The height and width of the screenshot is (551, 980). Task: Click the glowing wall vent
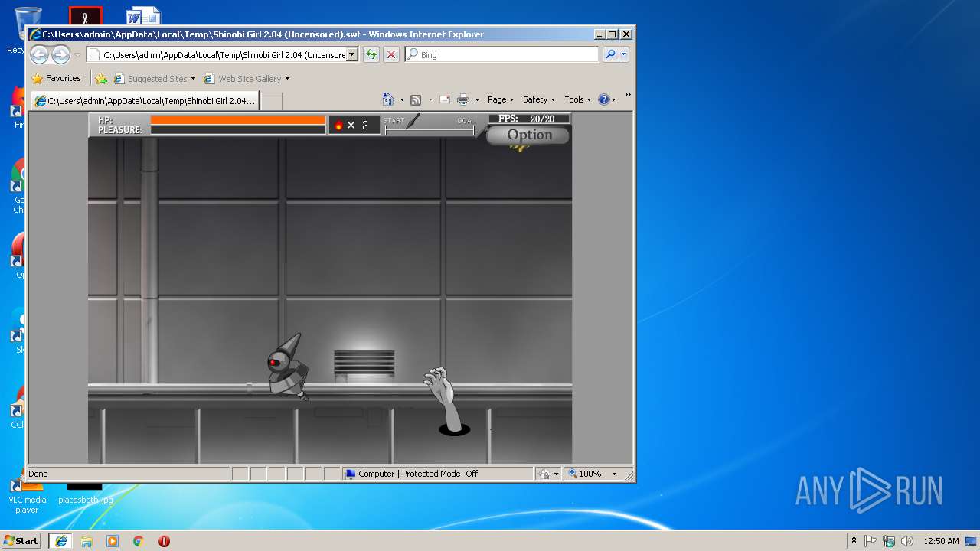(x=364, y=364)
